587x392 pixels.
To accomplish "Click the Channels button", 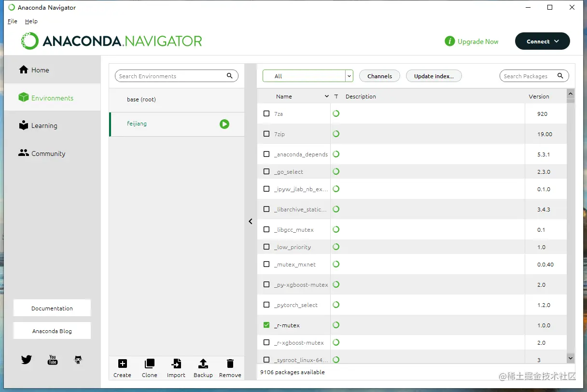I will click(379, 76).
